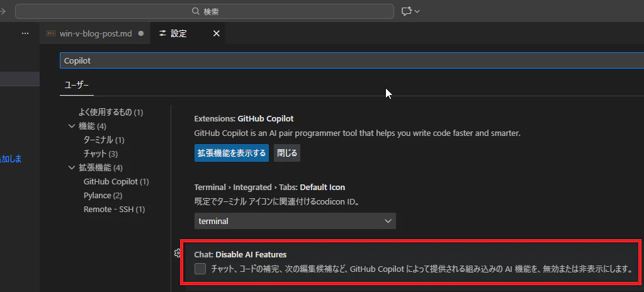This screenshot has height=292, width=644.
Task: Click the Terminal › Integrated › Tabs: Default Icon title
Action: coord(269,188)
